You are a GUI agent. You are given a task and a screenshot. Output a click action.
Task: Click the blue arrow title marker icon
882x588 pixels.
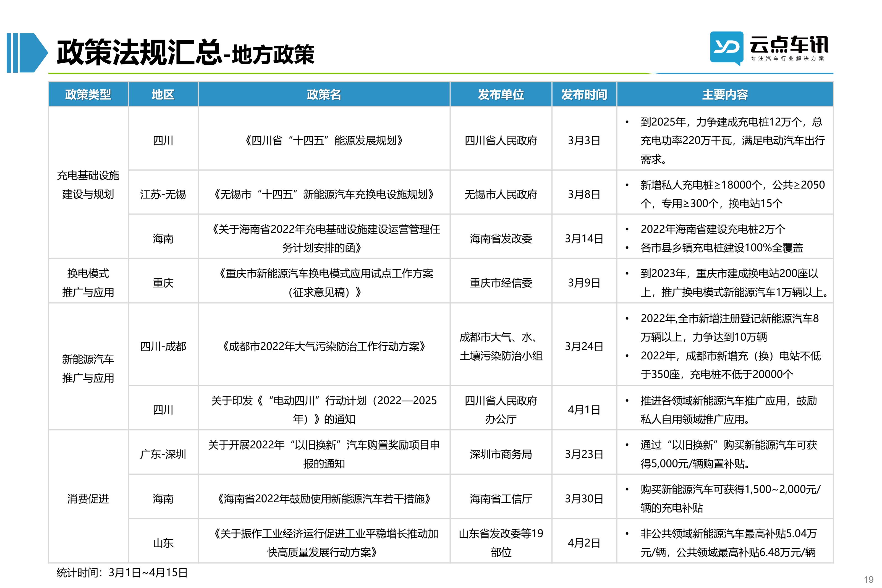[27, 53]
